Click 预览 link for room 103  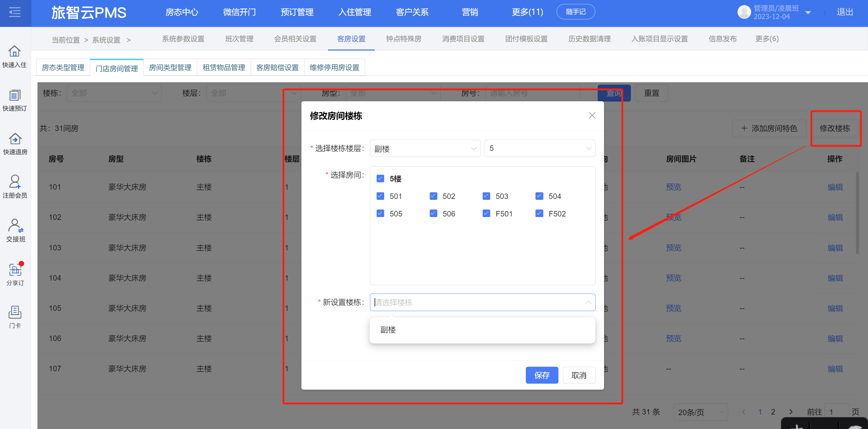tap(674, 248)
